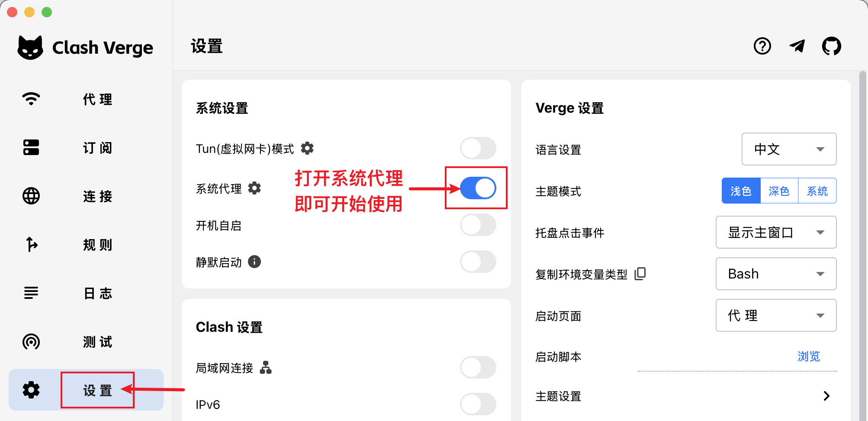Screen dimensions: 868x421
Task: Select the 代理 wifi icon in sidebar
Action: pyautogui.click(x=31, y=99)
